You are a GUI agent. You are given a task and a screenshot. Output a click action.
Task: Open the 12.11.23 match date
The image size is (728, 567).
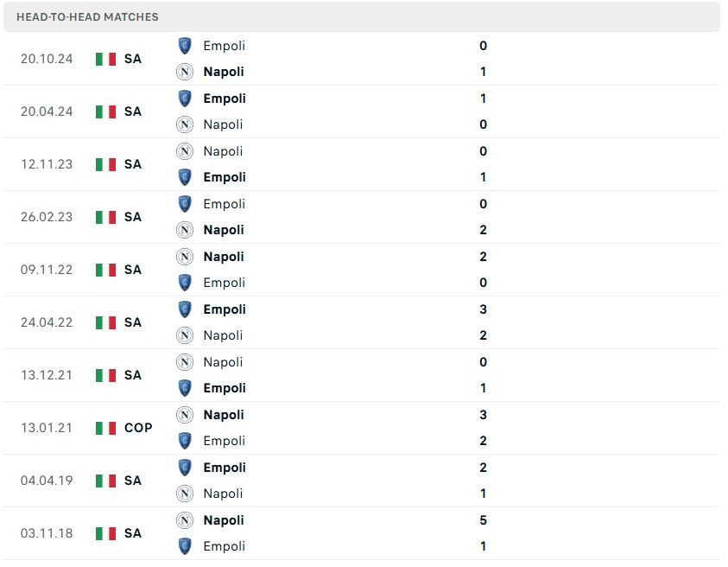(47, 164)
